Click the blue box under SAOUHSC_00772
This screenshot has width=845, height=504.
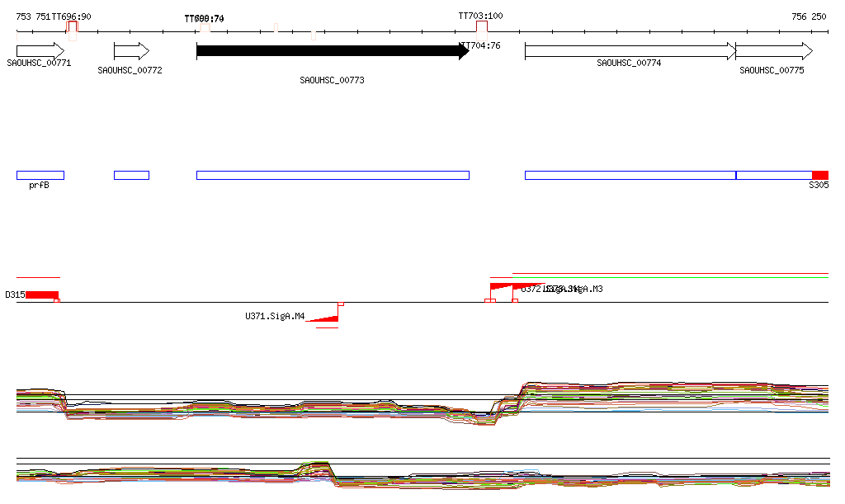(x=131, y=175)
